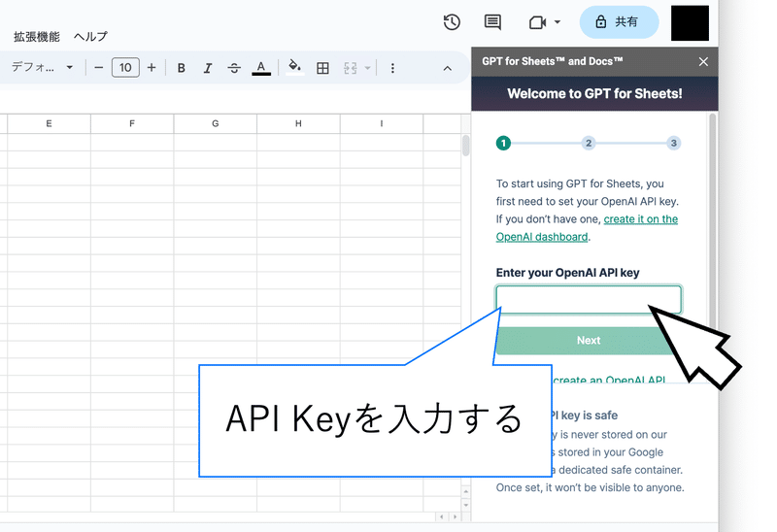Viewport: 777px width, 532px height.
Task: Click the Next button
Action: pyautogui.click(x=589, y=341)
